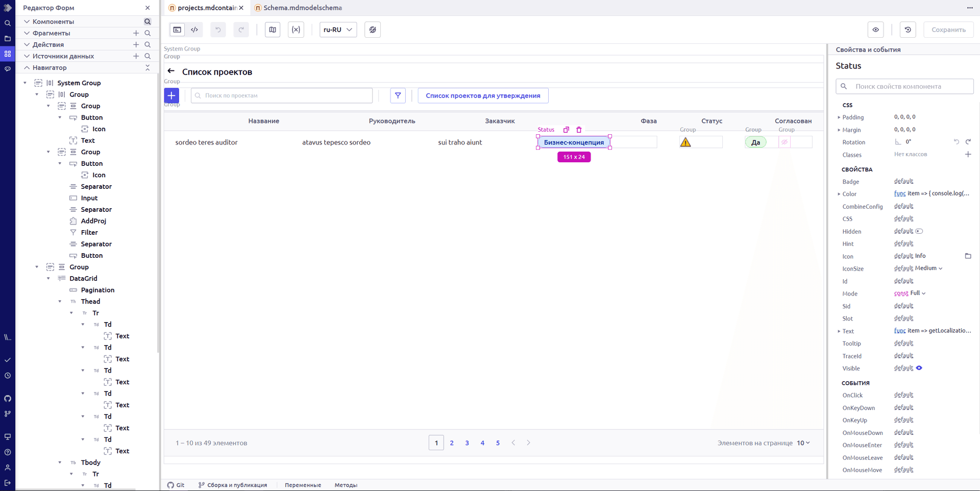The height and width of the screenshot is (491, 980).
Task: Search Источники данных using its magnifier icon
Action: click(x=148, y=56)
